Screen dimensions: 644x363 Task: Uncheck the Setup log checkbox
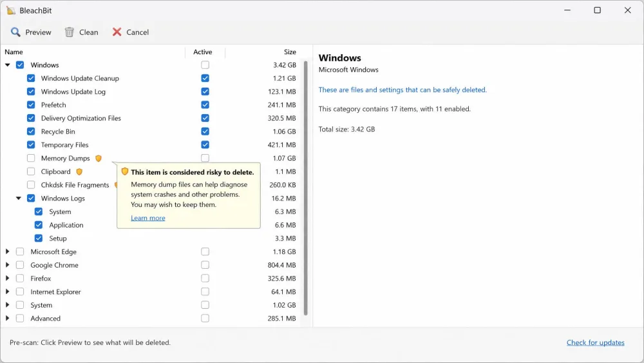coord(39,239)
